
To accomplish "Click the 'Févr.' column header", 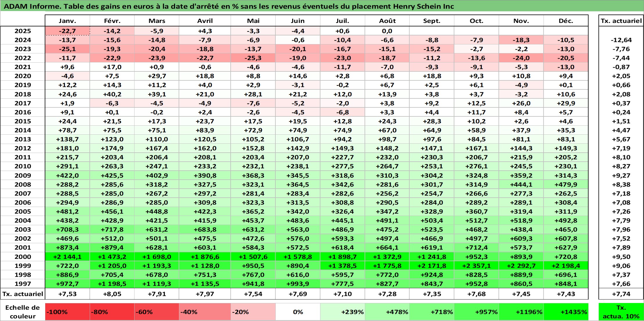I will [112, 21].
